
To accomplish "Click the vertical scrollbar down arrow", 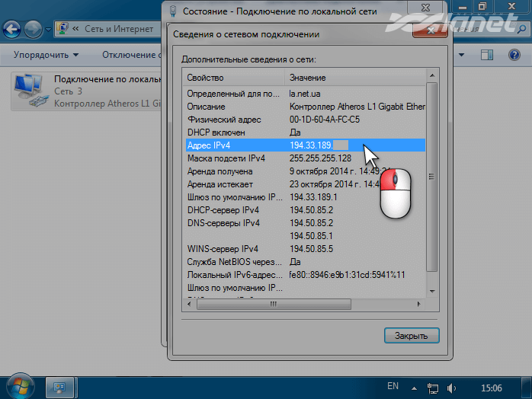I will (431, 292).
